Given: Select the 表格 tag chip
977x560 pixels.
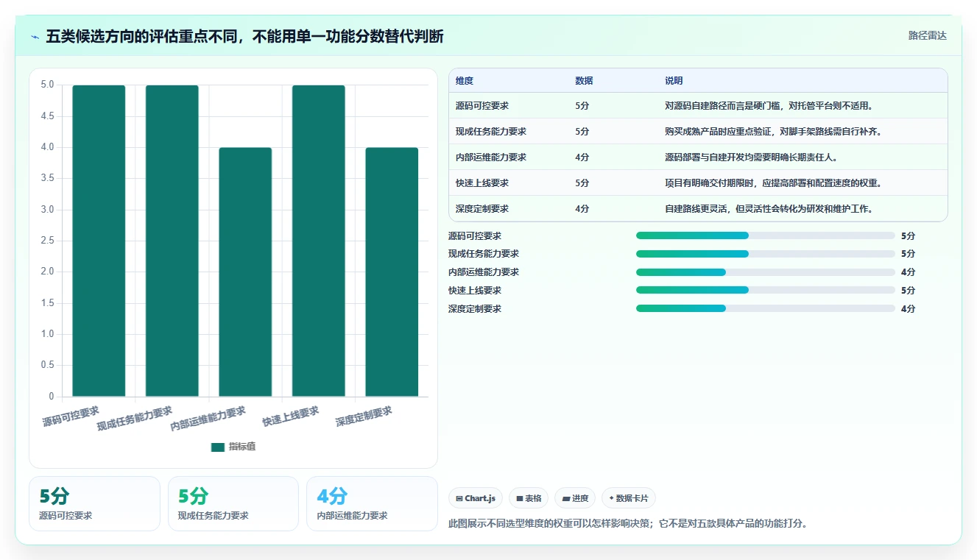Looking at the screenshot, I should tap(529, 498).
